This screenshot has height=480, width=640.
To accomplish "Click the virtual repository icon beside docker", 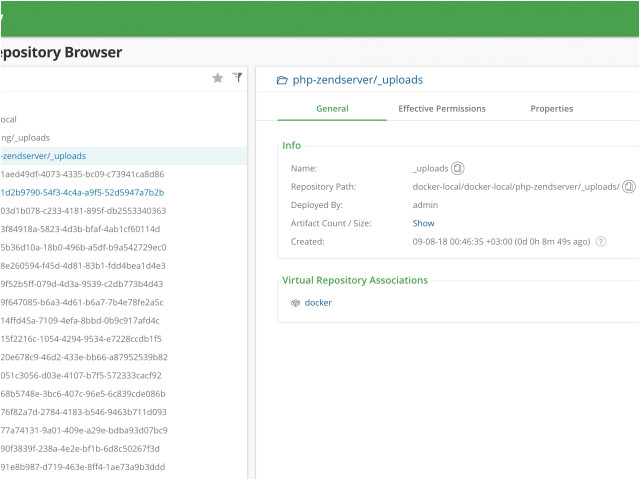I will point(296,303).
